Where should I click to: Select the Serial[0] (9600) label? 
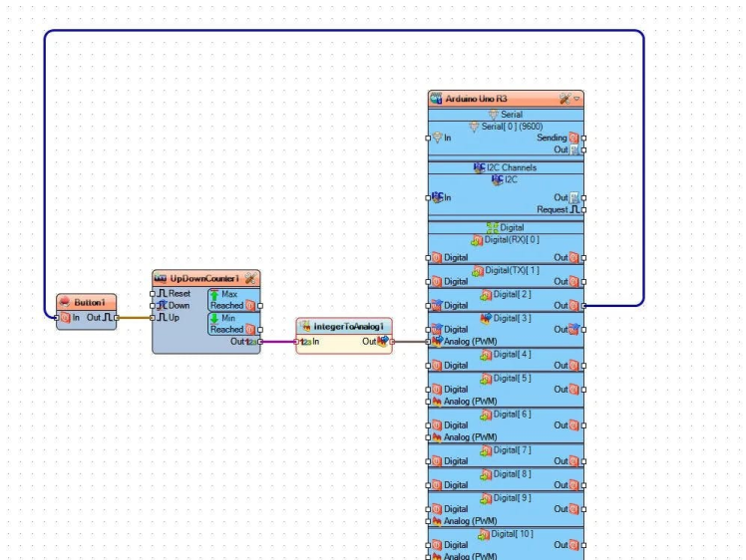click(512, 127)
